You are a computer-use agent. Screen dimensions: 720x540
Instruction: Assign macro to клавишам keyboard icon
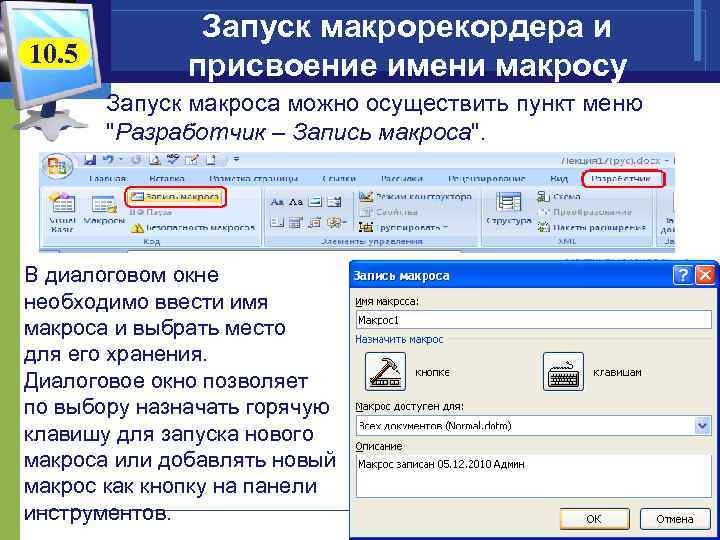point(563,371)
